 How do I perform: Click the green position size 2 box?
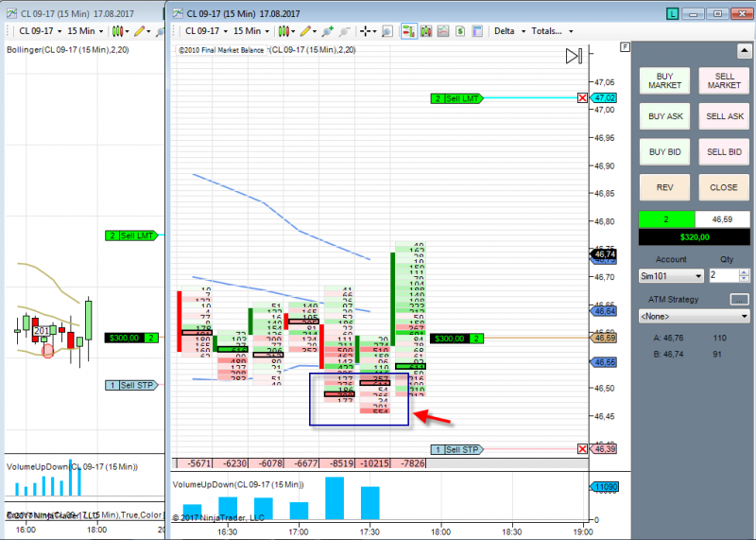[666, 219]
